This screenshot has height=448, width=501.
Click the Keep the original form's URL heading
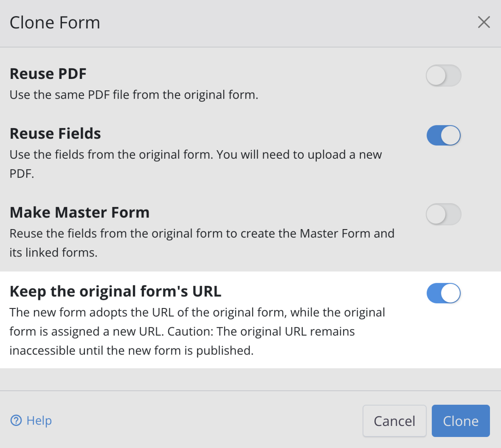click(x=115, y=291)
